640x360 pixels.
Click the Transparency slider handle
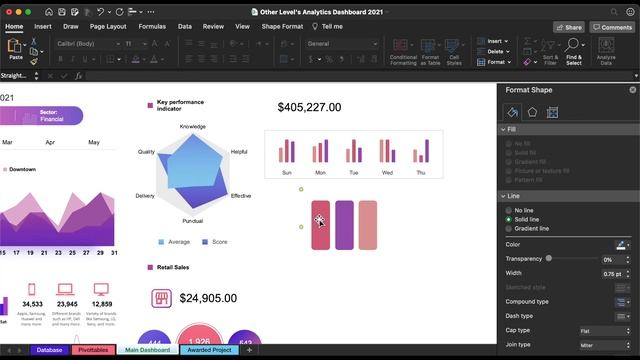pos(549,258)
